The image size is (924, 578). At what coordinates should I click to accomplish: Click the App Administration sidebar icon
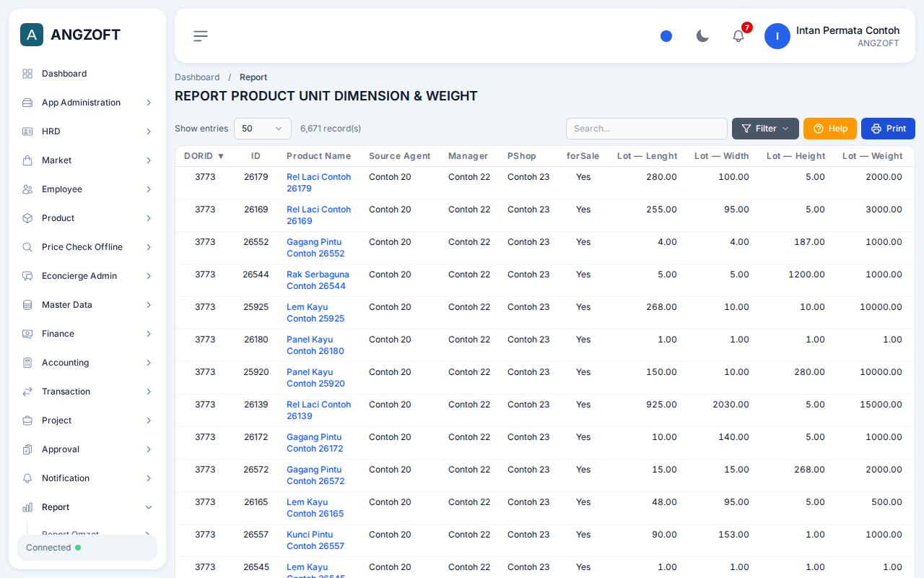(27, 103)
